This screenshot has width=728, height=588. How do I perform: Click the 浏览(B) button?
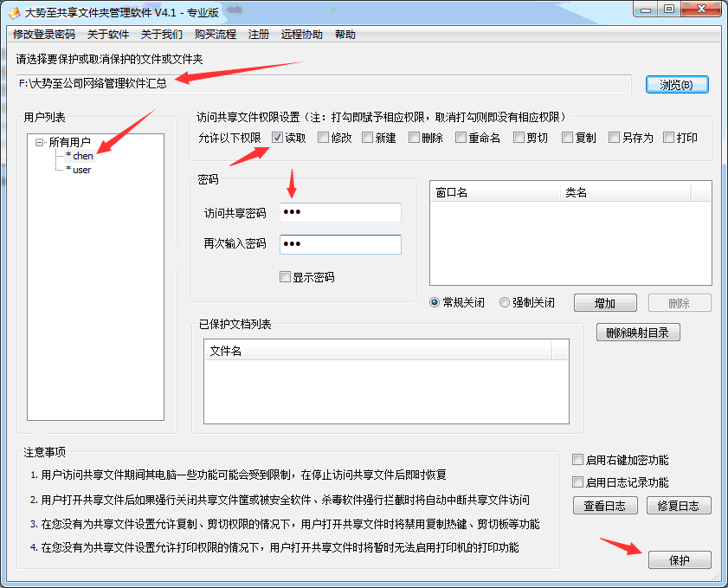coord(676,85)
